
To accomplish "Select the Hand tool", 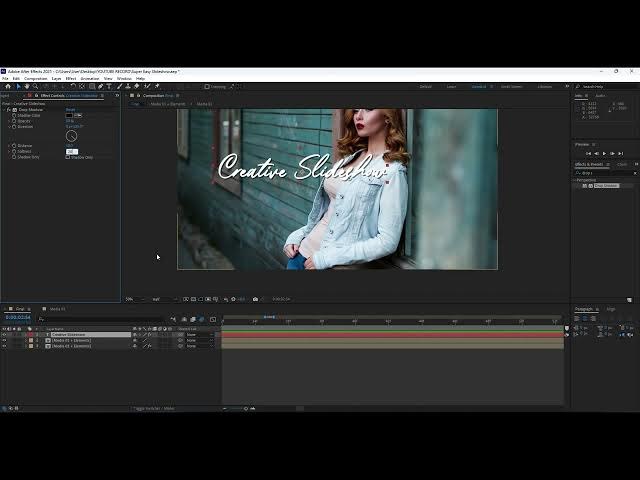I will (x=26, y=86).
